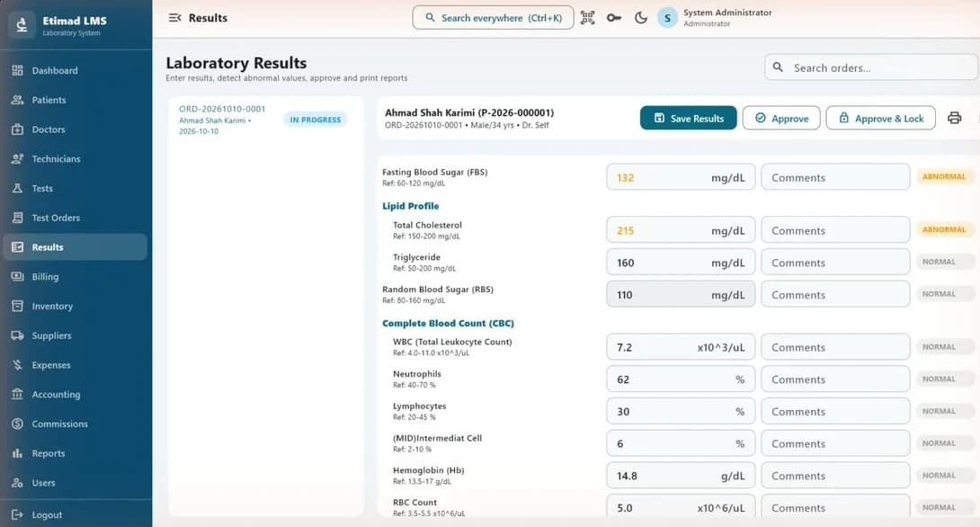Toggle dark mode with the moon icon

pos(641,17)
